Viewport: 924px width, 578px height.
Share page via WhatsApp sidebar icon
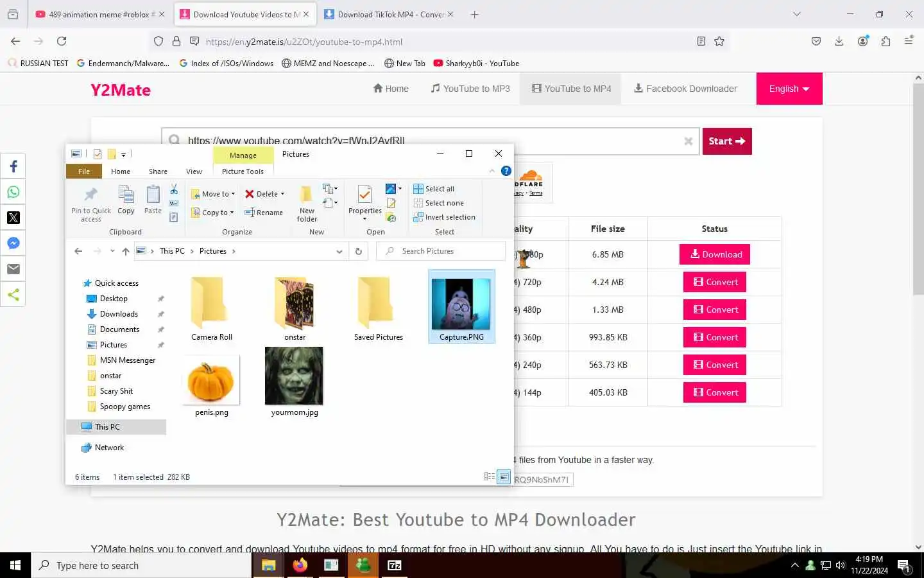(x=13, y=192)
